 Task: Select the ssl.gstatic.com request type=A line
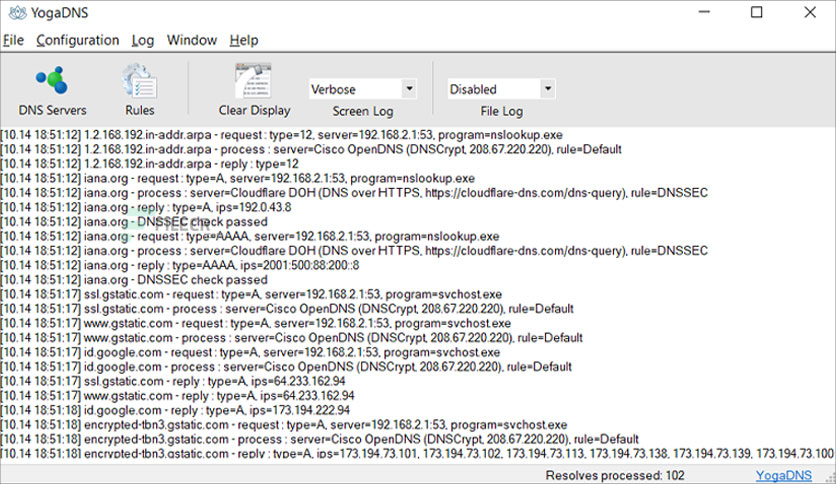click(x=251, y=294)
